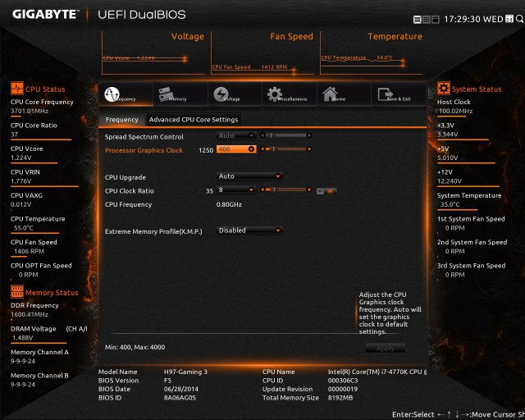Decrease Spread Spectrum Control with left arrow

click(x=262, y=135)
